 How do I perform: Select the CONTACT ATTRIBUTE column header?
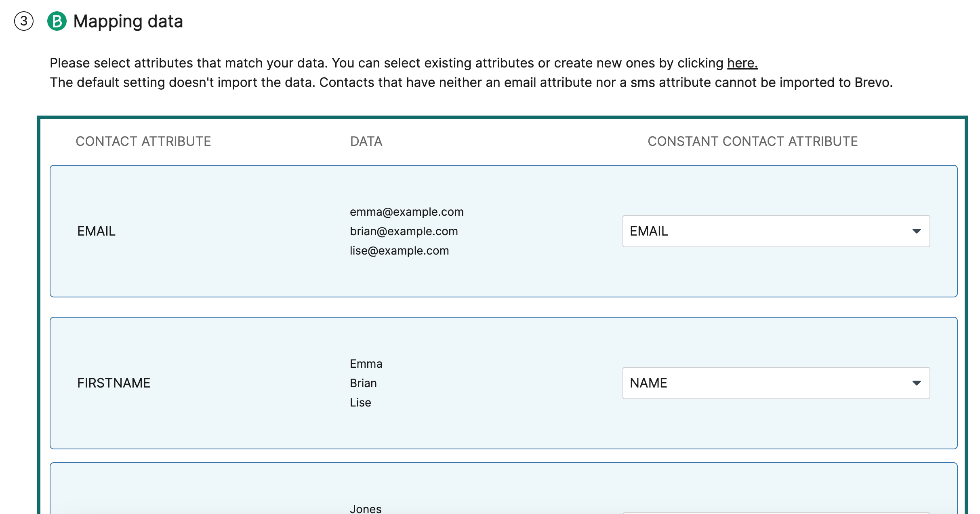(x=143, y=141)
